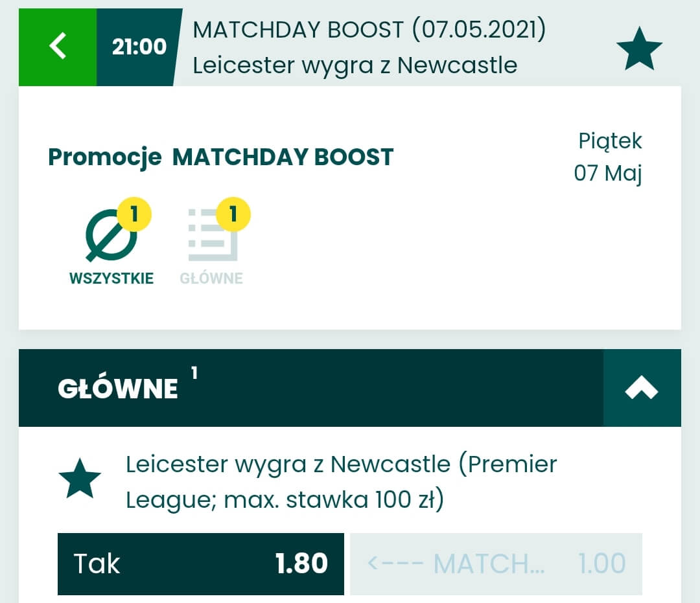
Task: Open the Promocje breadcrumb link
Action: pyautogui.click(x=104, y=157)
